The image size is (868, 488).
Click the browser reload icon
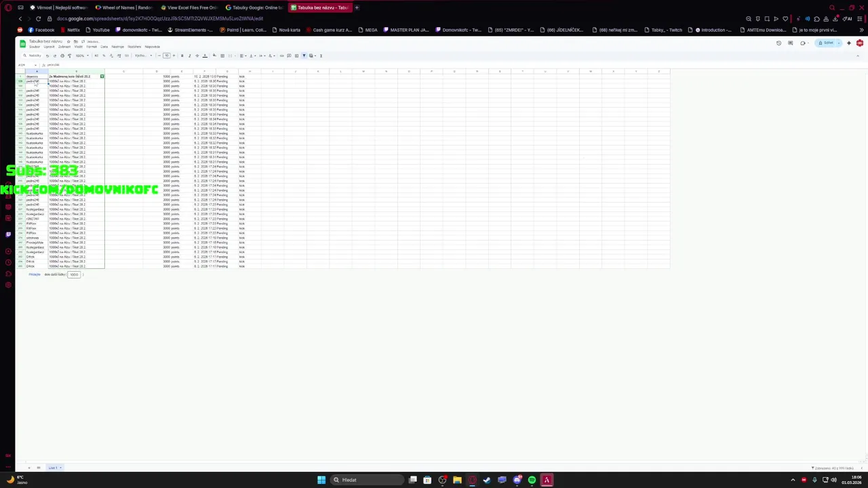(x=38, y=18)
